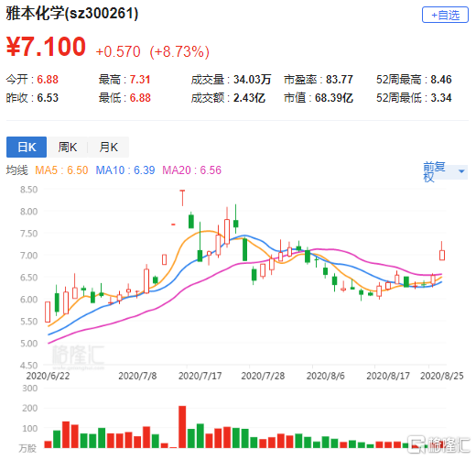Click the 最高 value 7.31
The width and height of the screenshot is (476, 460).
(140, 80)
